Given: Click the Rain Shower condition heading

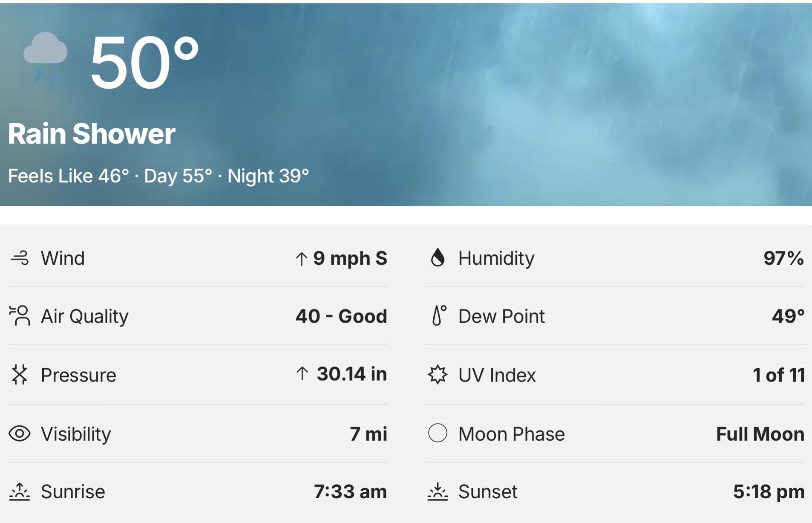Looking at the screenshot, I should click(x=92, y=134).
